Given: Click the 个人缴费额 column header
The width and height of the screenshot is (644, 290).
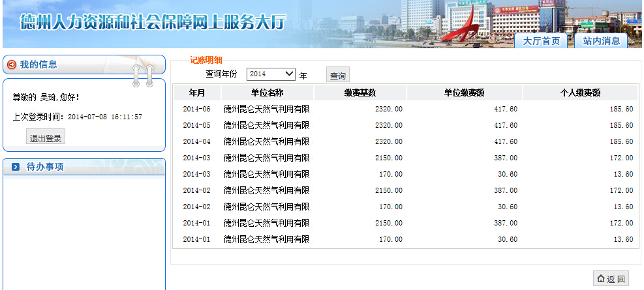Looking at the screenshot, I should (580, 93).
